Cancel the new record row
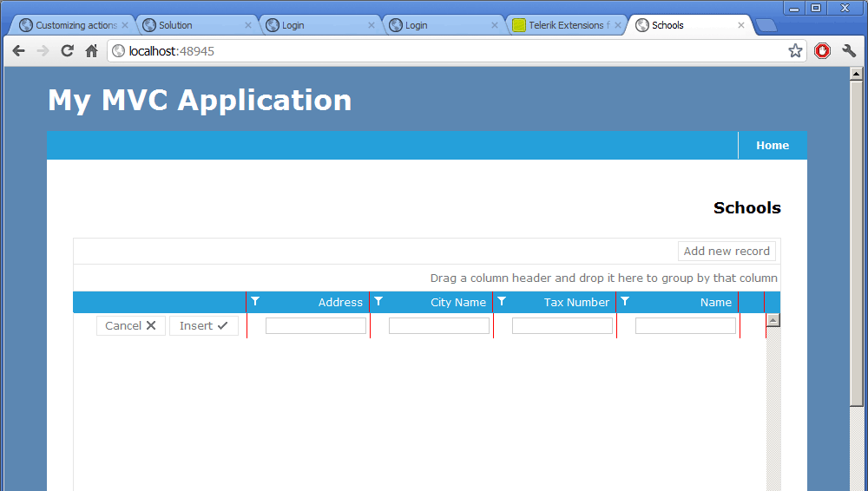 pos(131,325)
